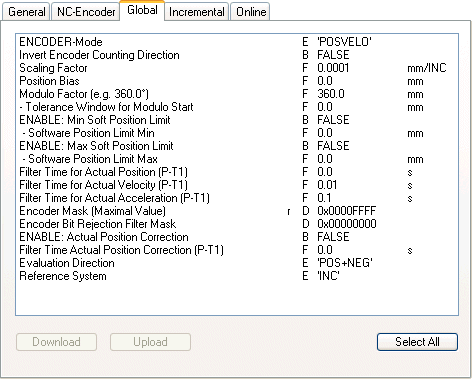Select Filter Time Actual Position Correction
472x379 pixels.
pyautogui.click(x=237, y=250)
